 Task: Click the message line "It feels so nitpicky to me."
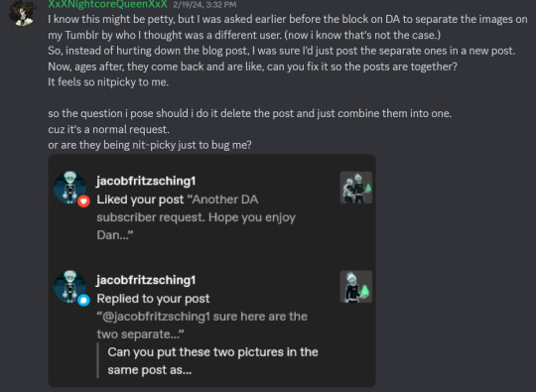point(108,82)
